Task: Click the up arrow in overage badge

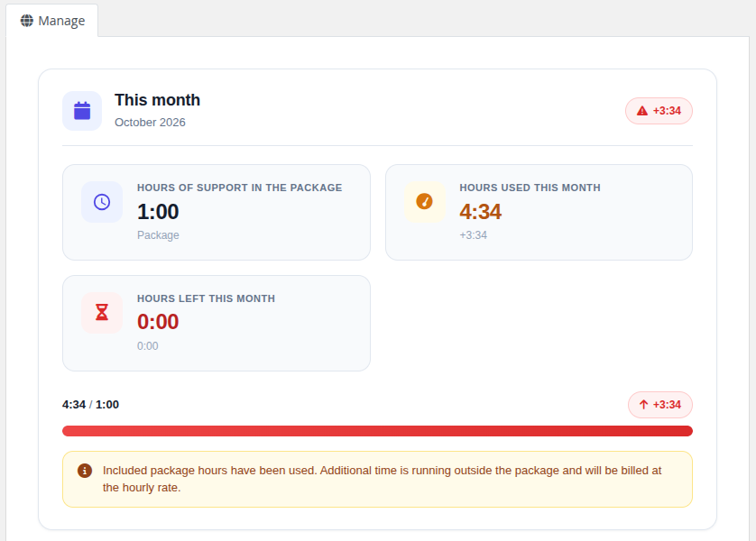Action: pyautogui.click(x=643, y=405)
